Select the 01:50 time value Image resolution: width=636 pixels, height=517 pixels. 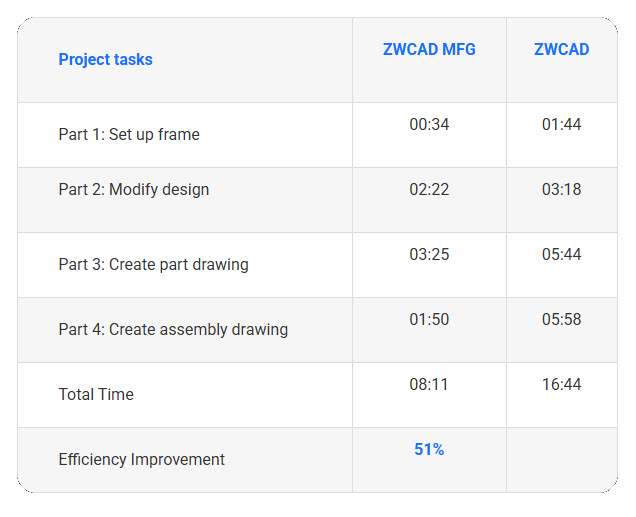click(429, 320)
